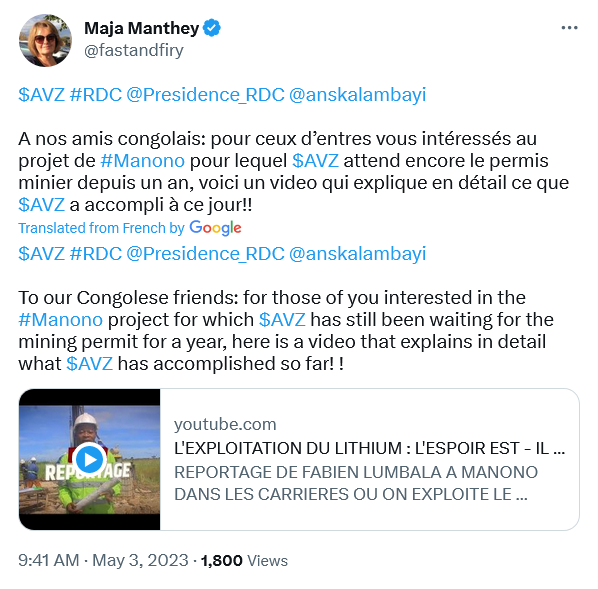Open the three-dot more options menu
Screen dimensions: 598x589
pos(569,28)
